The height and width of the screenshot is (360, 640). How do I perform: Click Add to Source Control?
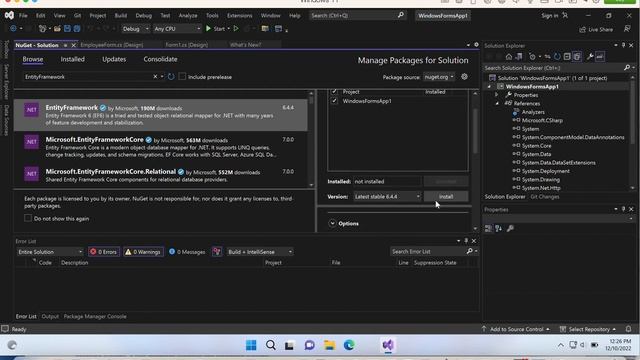(516, 329)
